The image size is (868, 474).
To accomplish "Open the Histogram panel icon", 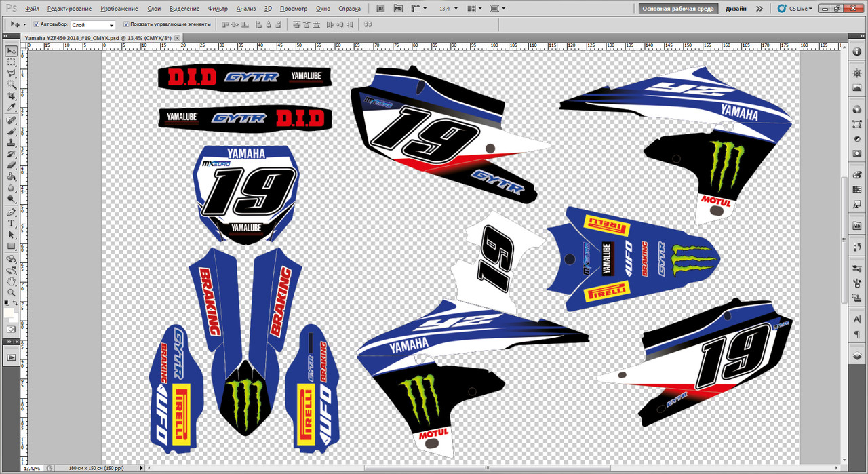I will pyautogui.click(x=857, y=88).
